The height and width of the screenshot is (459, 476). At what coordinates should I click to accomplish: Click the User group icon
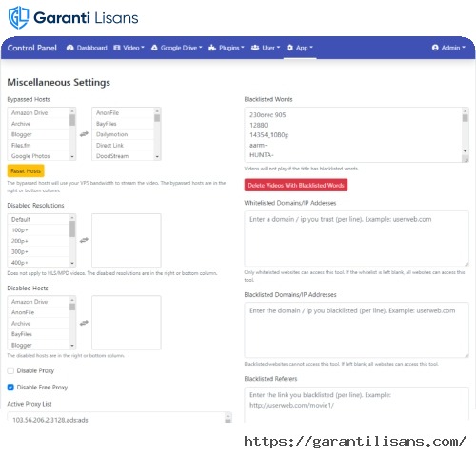pyautogui.click(x=255, y=48)
